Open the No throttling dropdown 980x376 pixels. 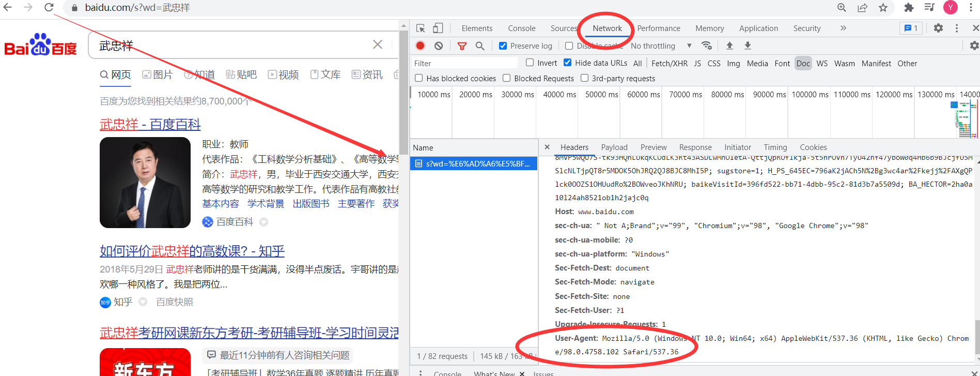pos(661,46)
